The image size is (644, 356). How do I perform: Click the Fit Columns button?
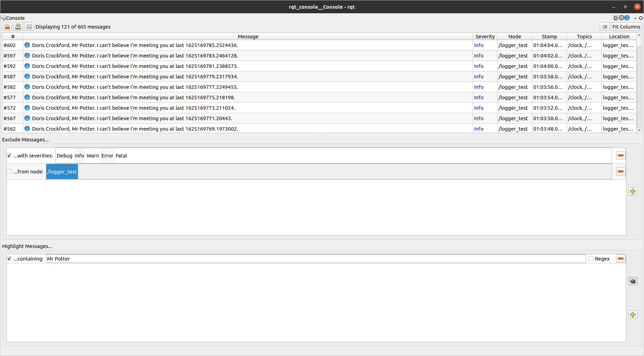[626, 27]
